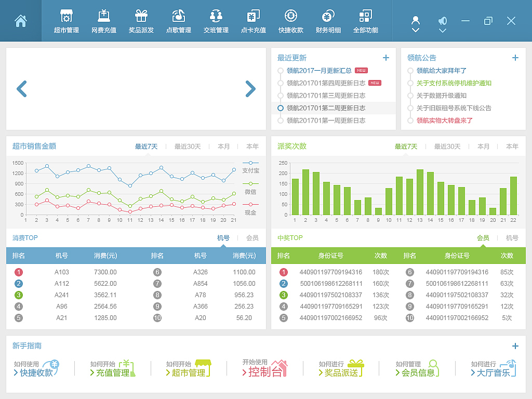Click day 13 bar in 派奖次数 chart

[420, 192]
